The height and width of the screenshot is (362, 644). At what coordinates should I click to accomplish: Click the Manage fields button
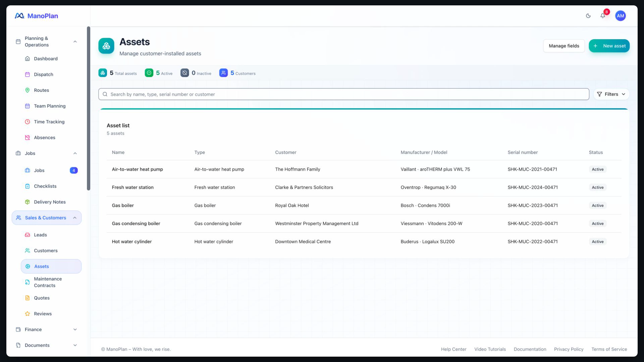(x=564, y=46)
